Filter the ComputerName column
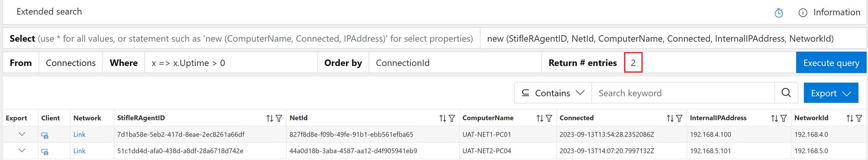The height and width of the screenshot is (160, 868). (549, 118)
